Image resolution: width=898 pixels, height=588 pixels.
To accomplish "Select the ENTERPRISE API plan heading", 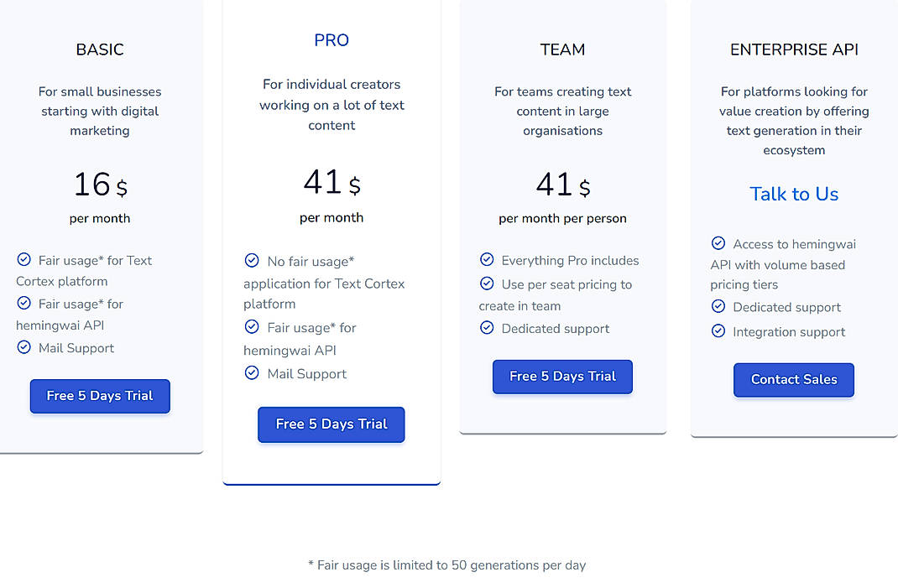I will [793, 49].
